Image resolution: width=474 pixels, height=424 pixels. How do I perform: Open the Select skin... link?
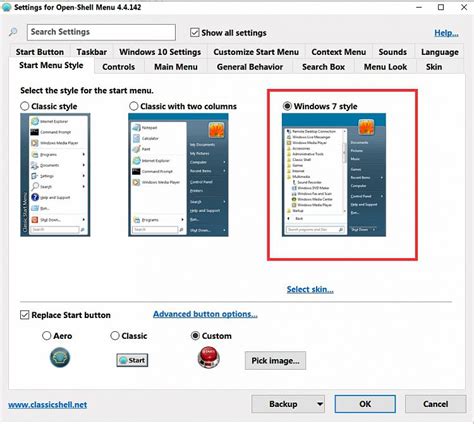310,289
